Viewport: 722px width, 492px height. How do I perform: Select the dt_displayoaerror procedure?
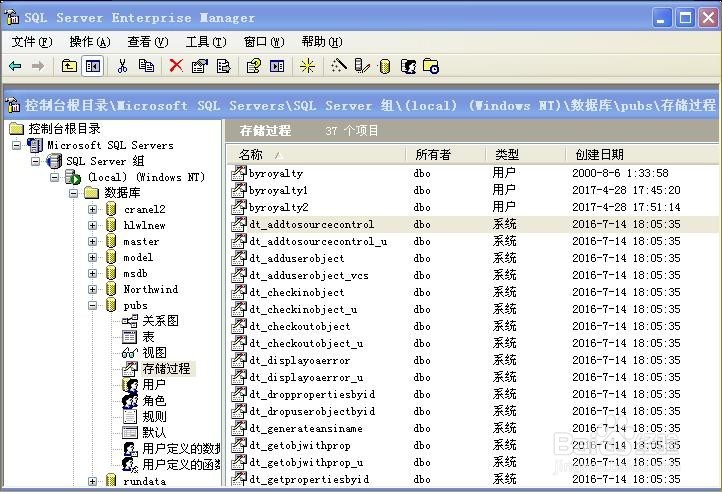pos(299,361)
